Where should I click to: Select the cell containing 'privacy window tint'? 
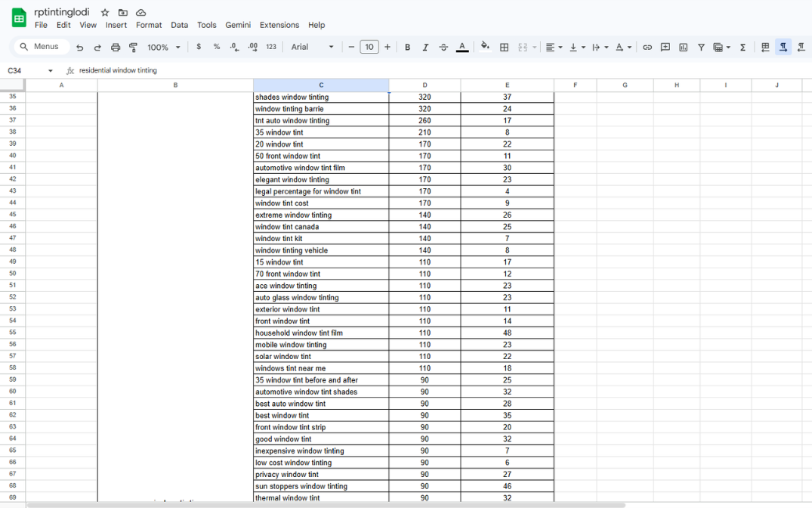coord(320,475)
